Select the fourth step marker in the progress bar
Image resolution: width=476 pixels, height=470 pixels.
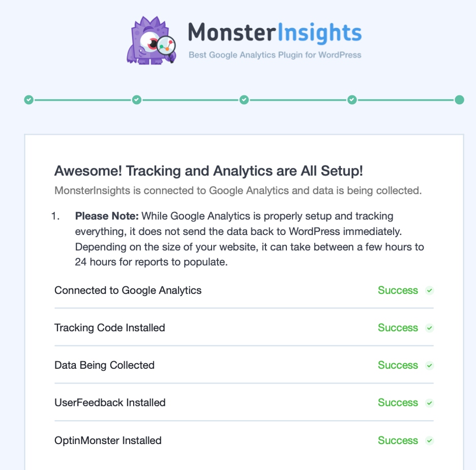tap(352, 100)
